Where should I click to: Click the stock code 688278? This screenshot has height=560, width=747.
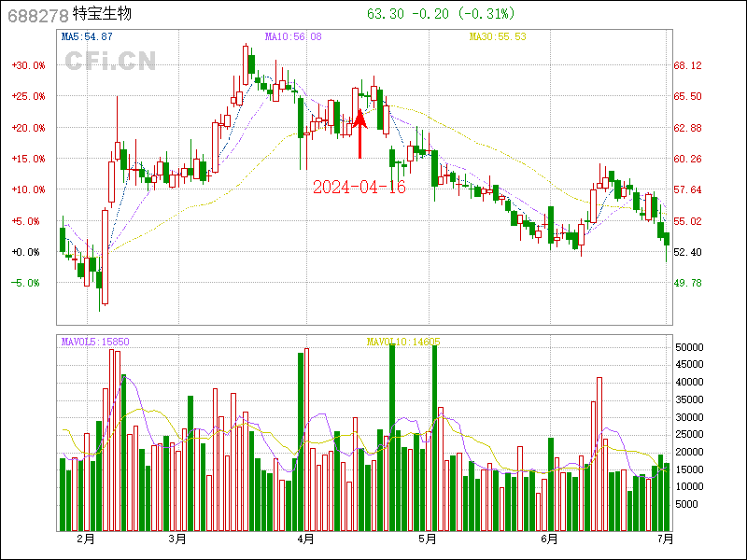point(36,15)
